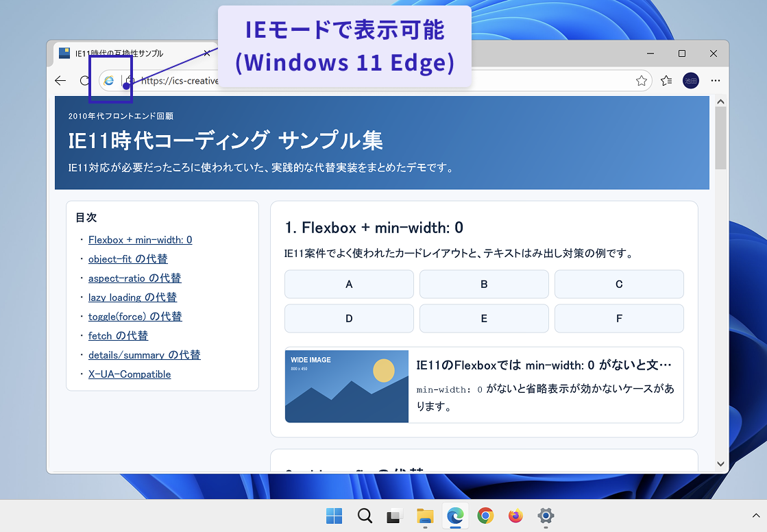Open Task View on the taskbar

(394, 516)
